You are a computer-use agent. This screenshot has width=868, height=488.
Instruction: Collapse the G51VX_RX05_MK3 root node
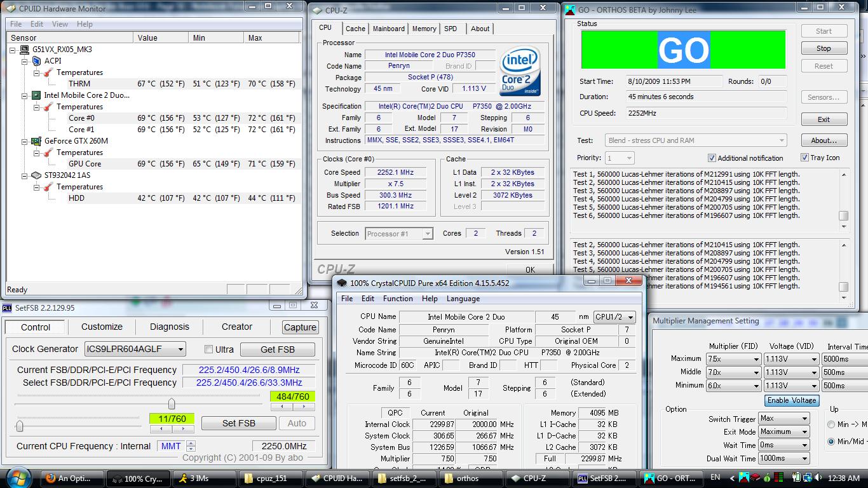13,50
